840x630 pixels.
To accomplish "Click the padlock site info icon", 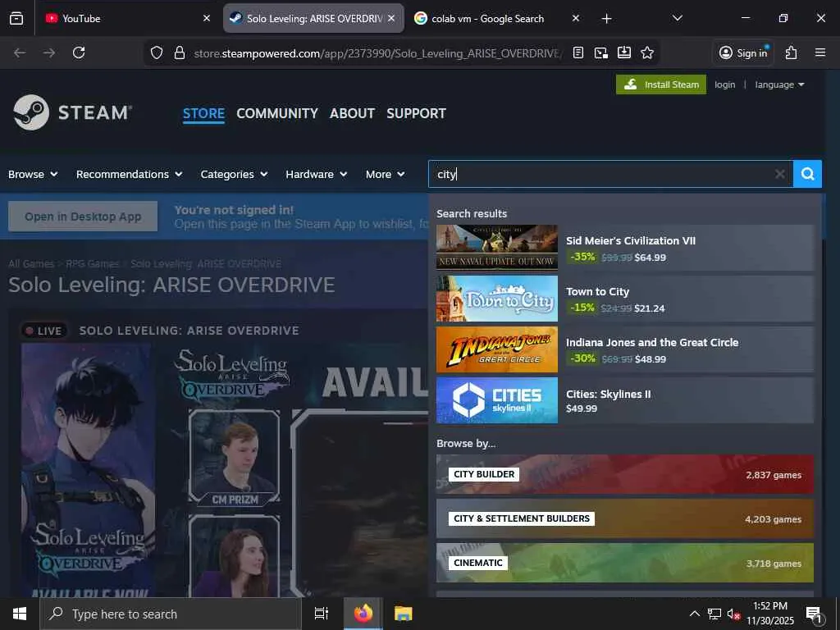I will [180, 52].
